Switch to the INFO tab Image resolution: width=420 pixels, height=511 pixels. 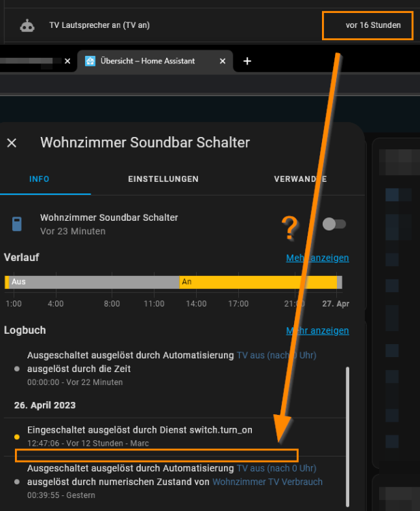(39, 179)
